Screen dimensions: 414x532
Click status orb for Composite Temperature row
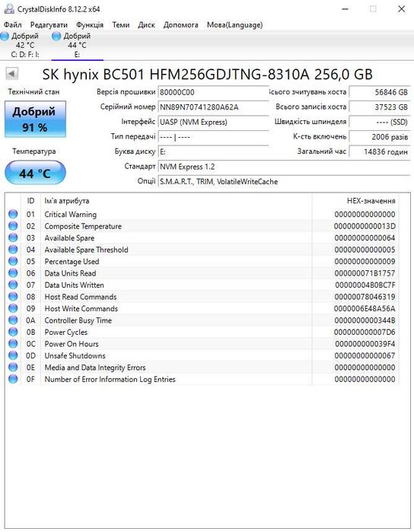pos(13,226)
